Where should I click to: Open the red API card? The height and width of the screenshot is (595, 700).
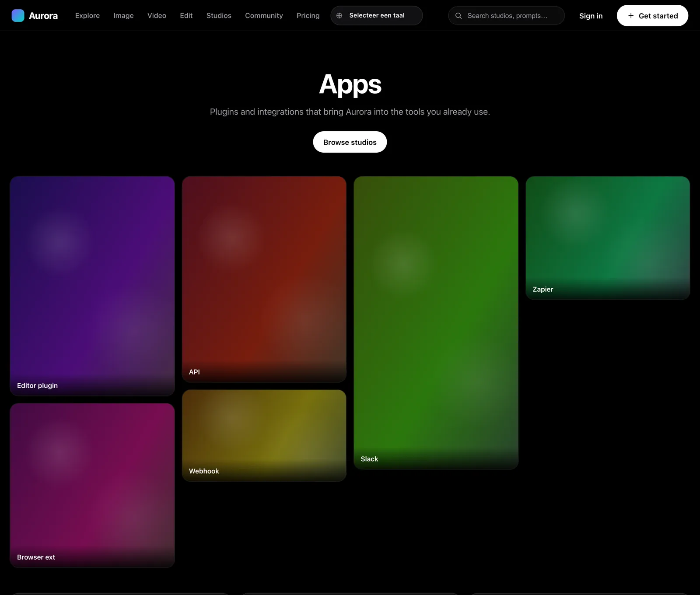(264, 279)
